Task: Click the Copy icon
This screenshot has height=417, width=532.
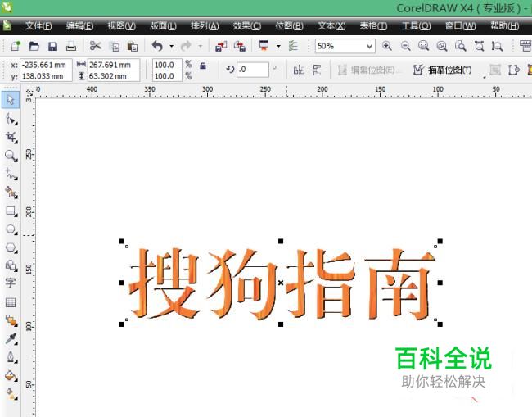Action: (115, 46)
